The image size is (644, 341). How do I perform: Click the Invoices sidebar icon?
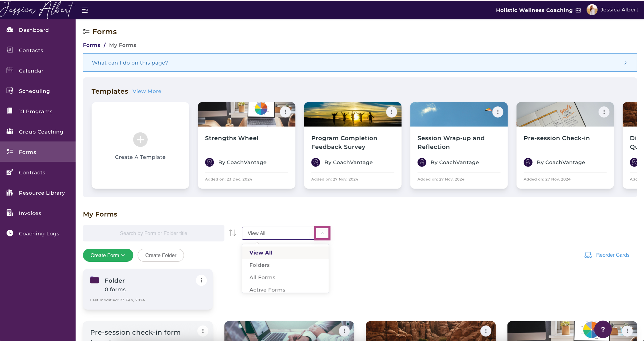pos(10,213)
